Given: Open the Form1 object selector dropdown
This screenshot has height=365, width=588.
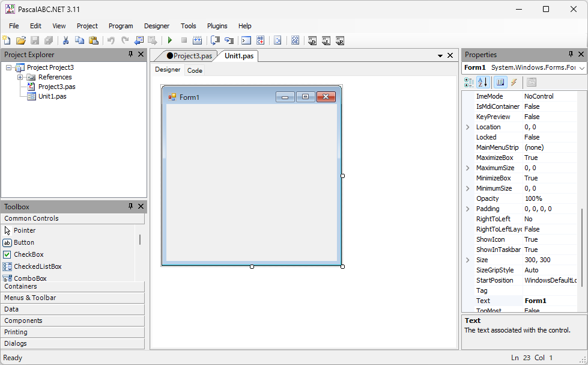Looking at the screenshot, I should [581, 68].
